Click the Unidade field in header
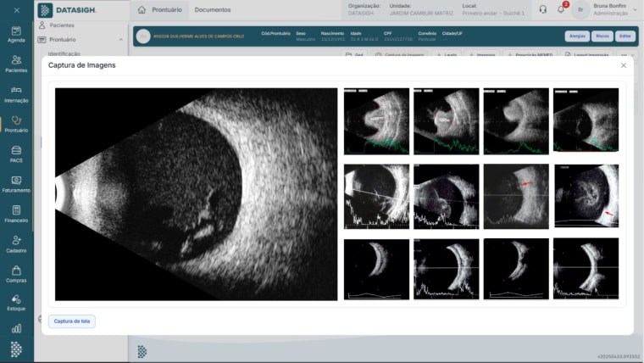644x363 pixels. click(421, 10)
